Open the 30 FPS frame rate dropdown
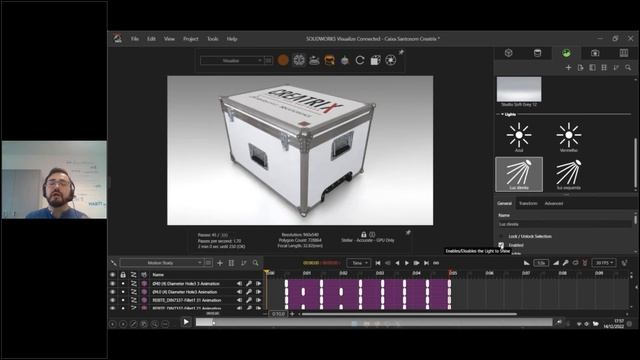This screenshot has width=640, height=360. [x=604, y=263]
